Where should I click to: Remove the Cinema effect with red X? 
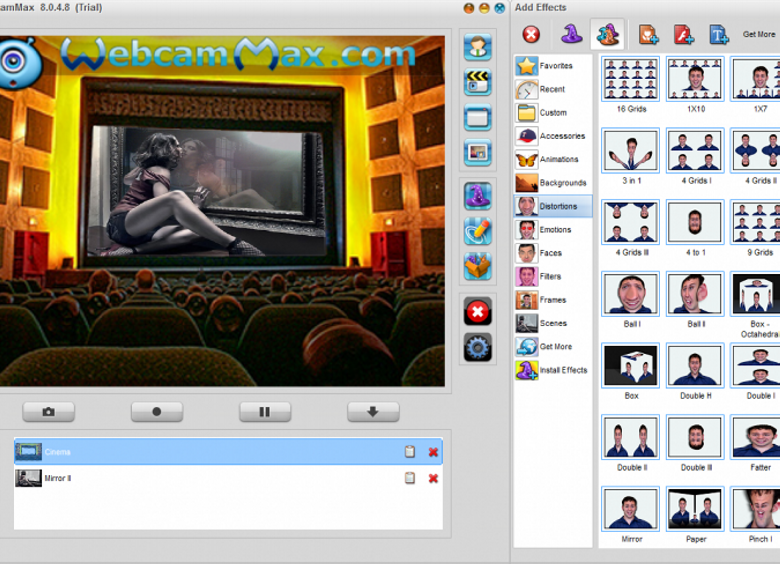pyautogui.click(x=433, y=452)
